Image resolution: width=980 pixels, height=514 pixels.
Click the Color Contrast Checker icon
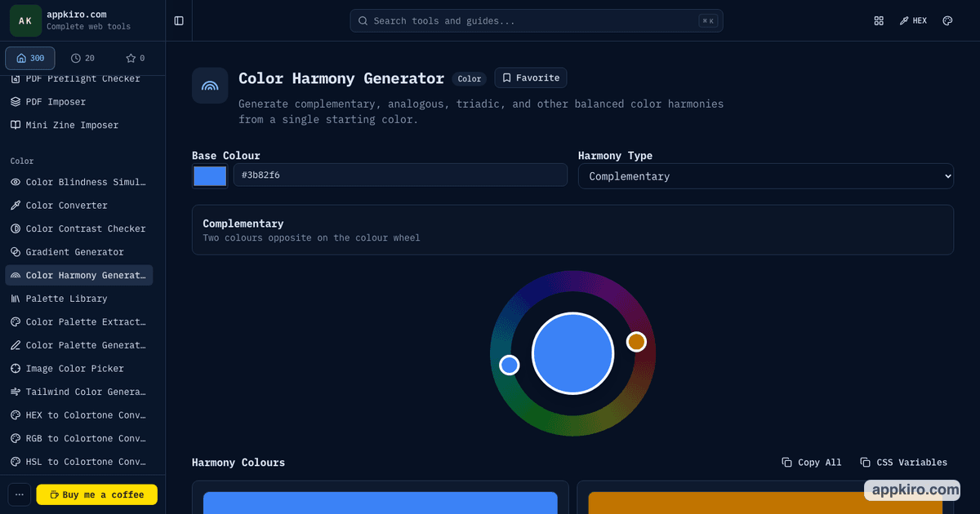pos(16,228)
